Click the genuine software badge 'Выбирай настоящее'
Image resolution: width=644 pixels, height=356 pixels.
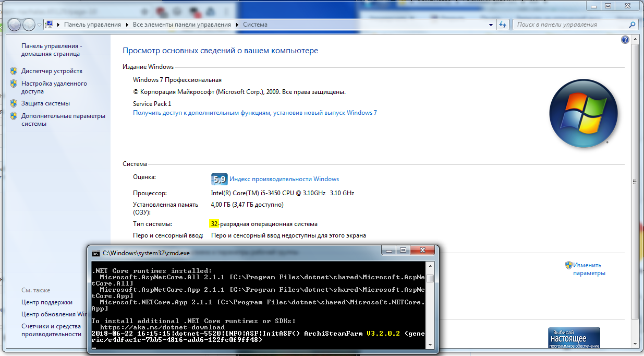coord(574,338)
